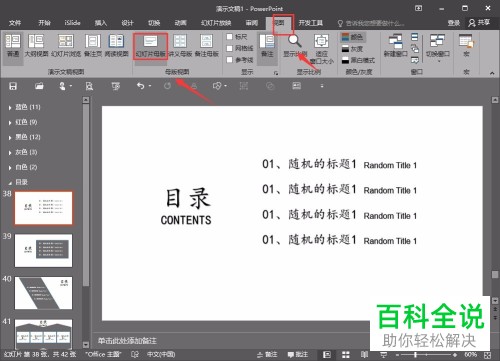Open Handout Master (讲义母版)

pos(180,45)
